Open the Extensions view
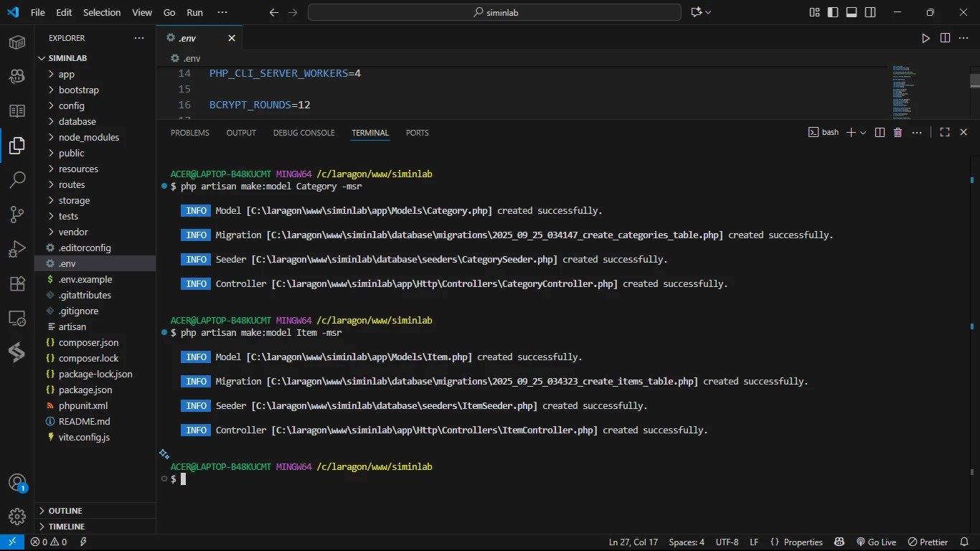980x551 pixels. coord(17,283)
